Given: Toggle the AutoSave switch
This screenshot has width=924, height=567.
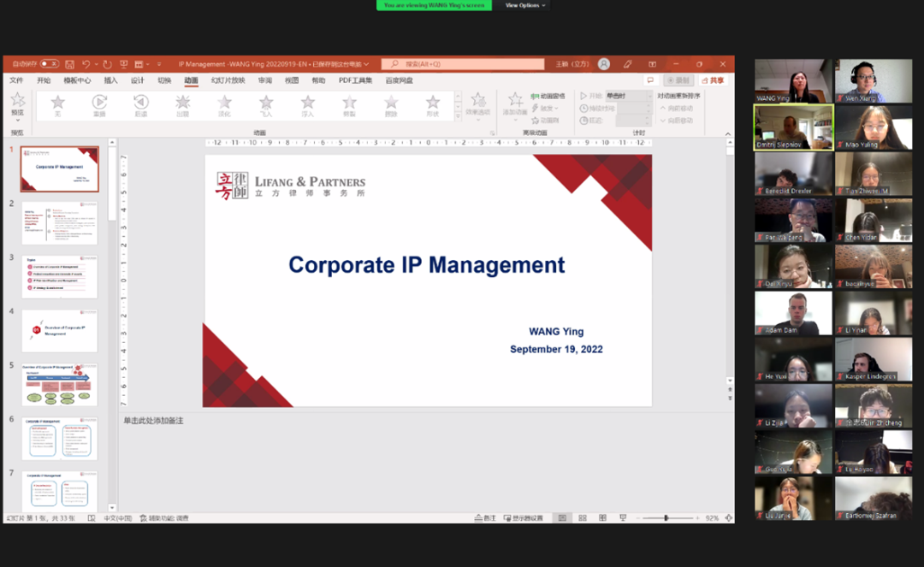Looking at the screenshot, I should pos(49,64).
